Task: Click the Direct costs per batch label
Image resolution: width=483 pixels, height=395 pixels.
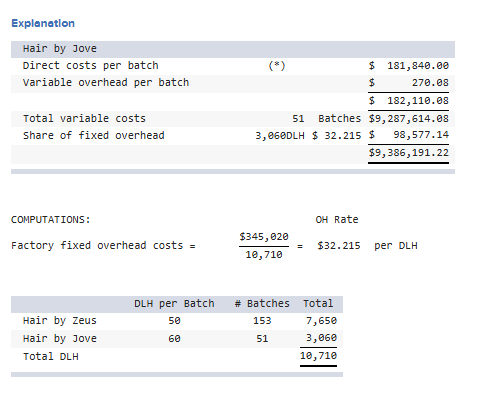Action: 90,65
